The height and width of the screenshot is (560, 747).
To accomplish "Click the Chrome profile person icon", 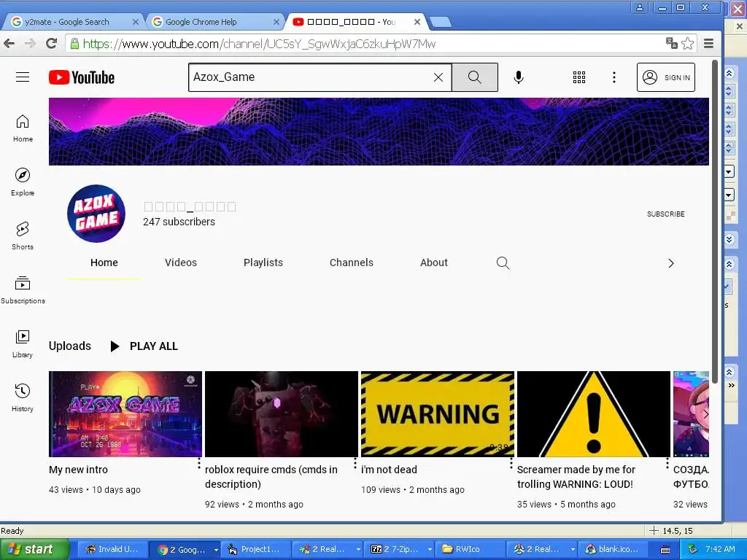I will click(640, 7).
